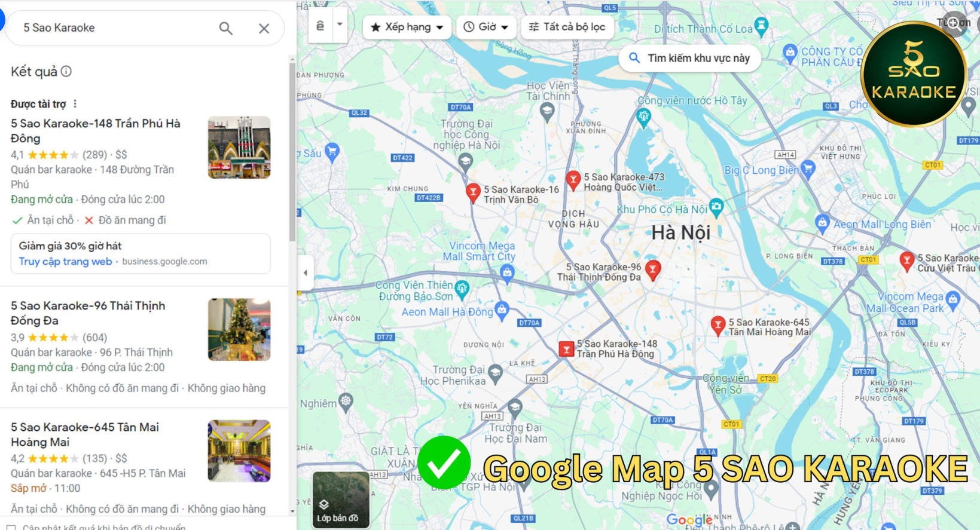This screenshot has height=530, width=980.
Task: Open thumbnail of 645 Tân Mai listing
Action: tap(239, 451)
